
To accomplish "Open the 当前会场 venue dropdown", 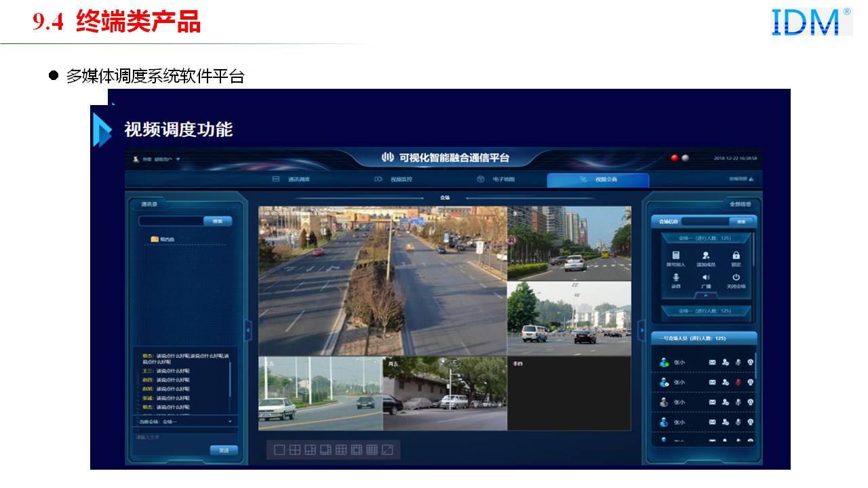I will [x=229, y=422].
